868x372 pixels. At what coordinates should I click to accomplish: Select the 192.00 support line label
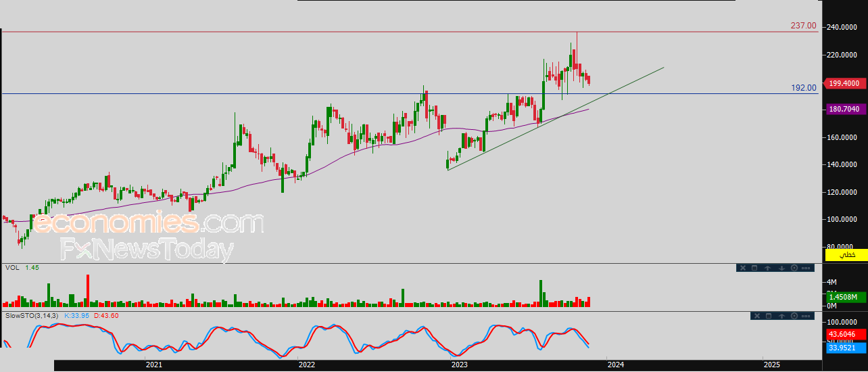click(804, 88)
